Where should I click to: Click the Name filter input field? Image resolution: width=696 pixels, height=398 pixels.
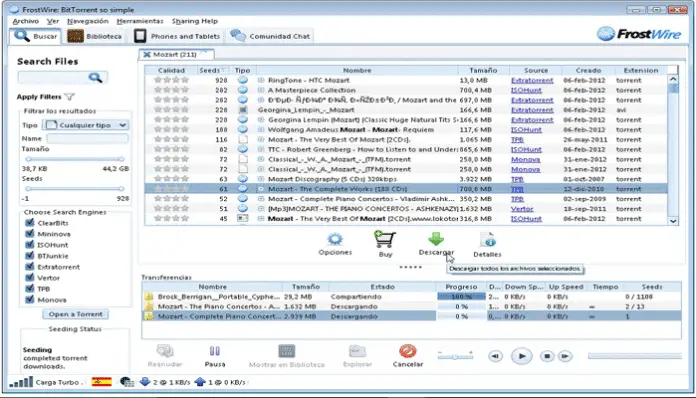point(87,138)
